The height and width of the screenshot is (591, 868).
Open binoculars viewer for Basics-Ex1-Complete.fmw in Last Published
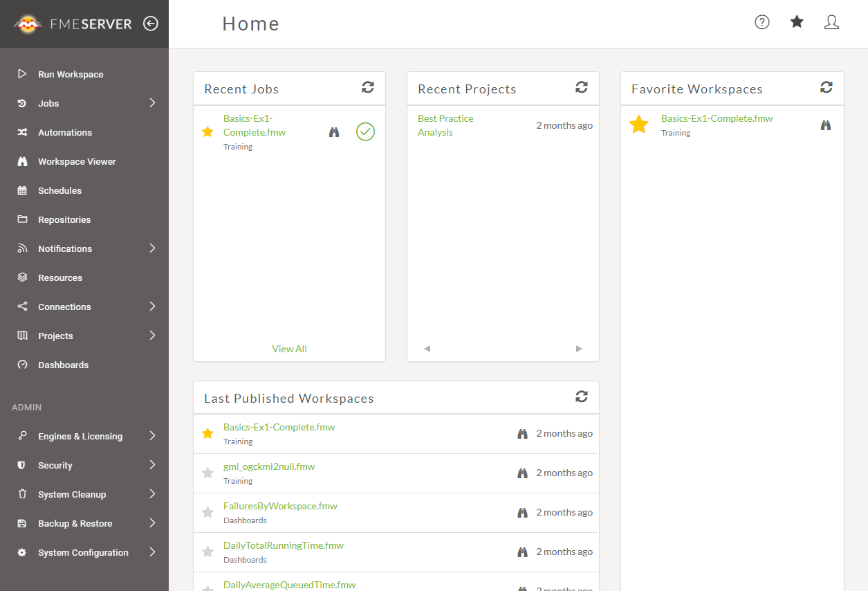click(x=523, y=434)
